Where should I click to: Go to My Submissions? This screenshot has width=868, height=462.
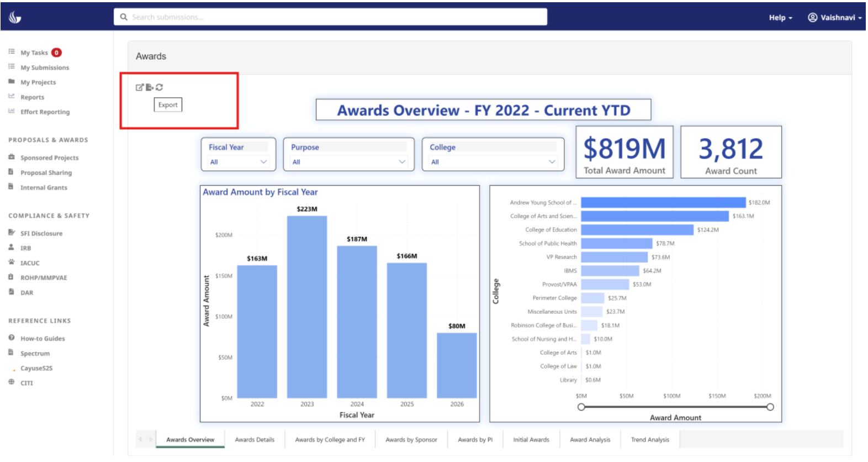pyautogui.click(x=45, y=67)
